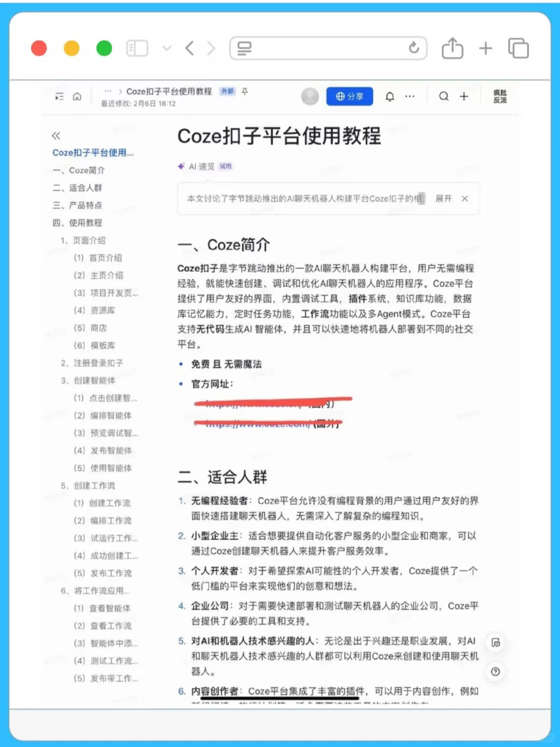Go back with the browser back arrow

[190, 49]
